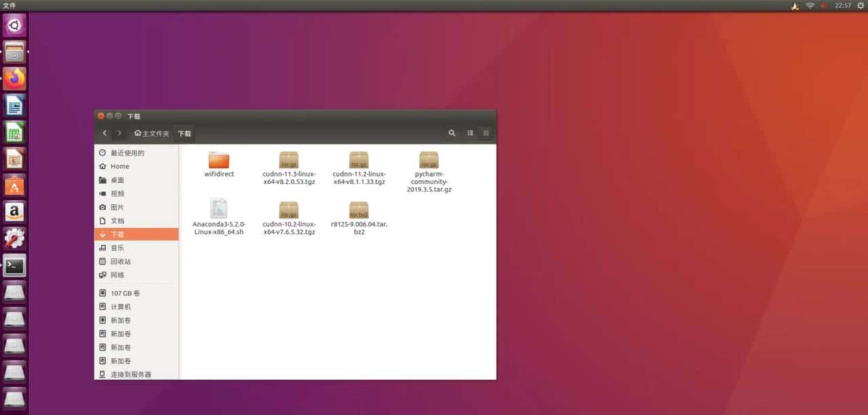The height and width of the screenshot is (415, 868).
Task: Open the wifidirect folder
Action: coord(218,161)
